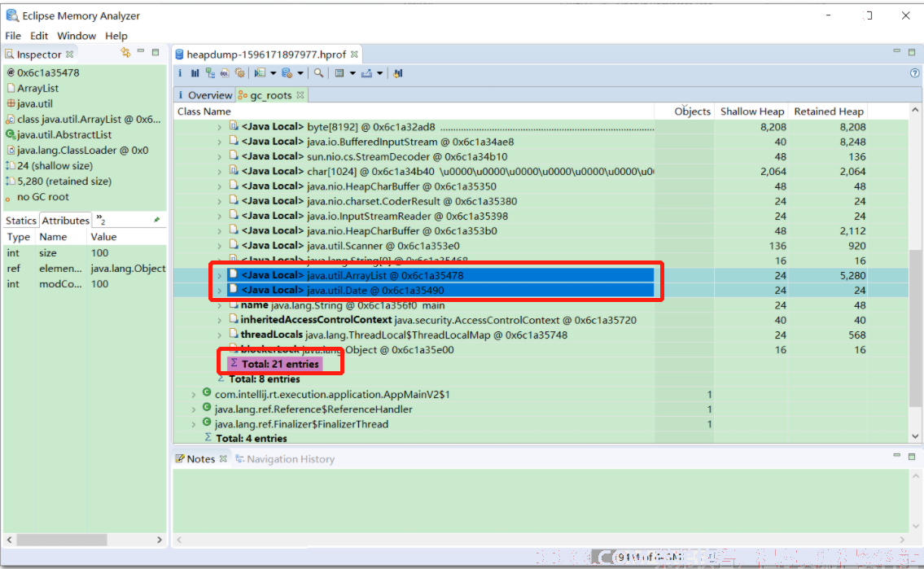Open the heap dump overview info icon
Viewport: 924px width, 569px height.
pyautogui.click(x=180, y=73)
